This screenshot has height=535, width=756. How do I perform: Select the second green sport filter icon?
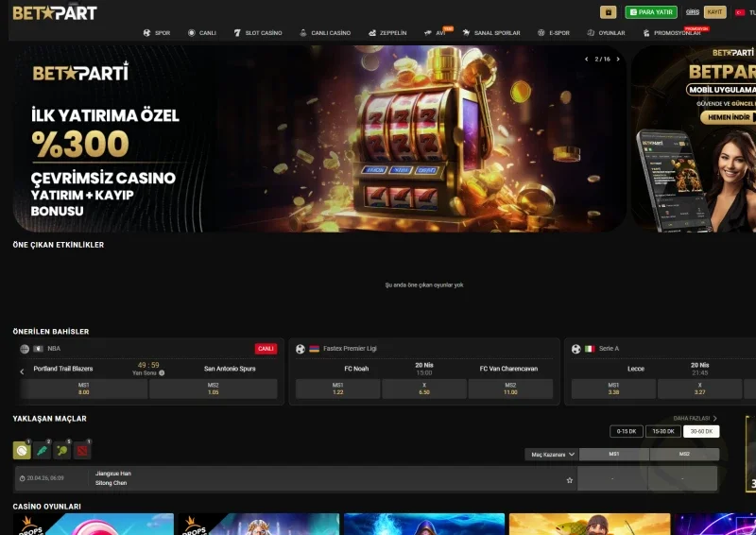pyautogui.click(x=42, y=451)
